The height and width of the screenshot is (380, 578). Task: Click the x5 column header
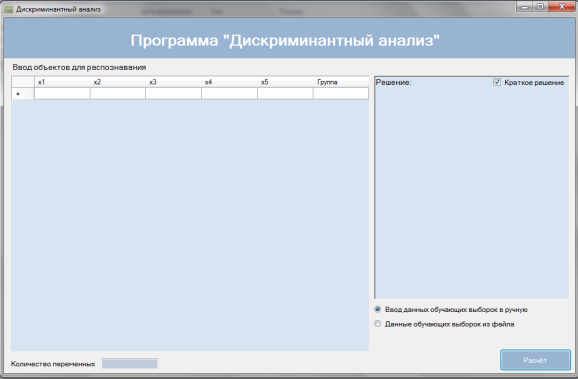[285, 82]
